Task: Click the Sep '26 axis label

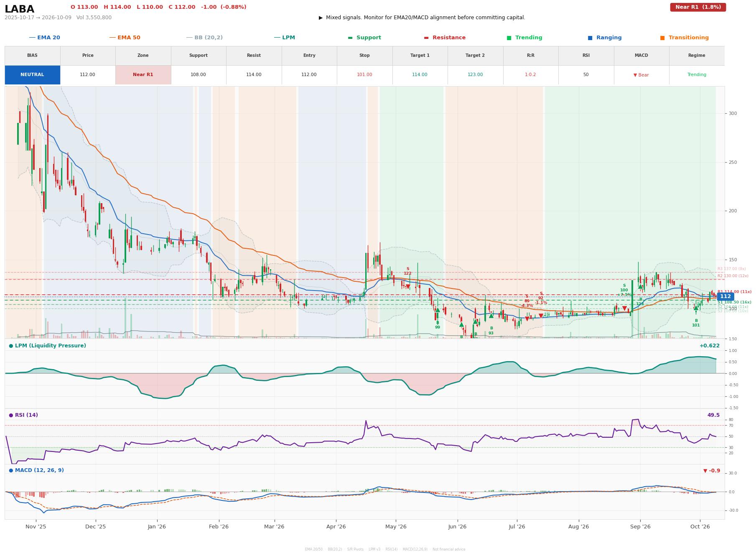Action: coord(640,527)
